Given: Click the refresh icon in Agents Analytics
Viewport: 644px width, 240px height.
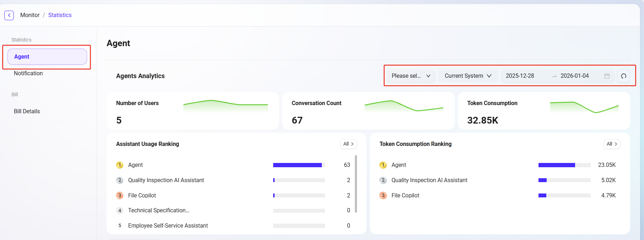Looking at the screenshot, I should pyautogui.click(x=623, y=76).
